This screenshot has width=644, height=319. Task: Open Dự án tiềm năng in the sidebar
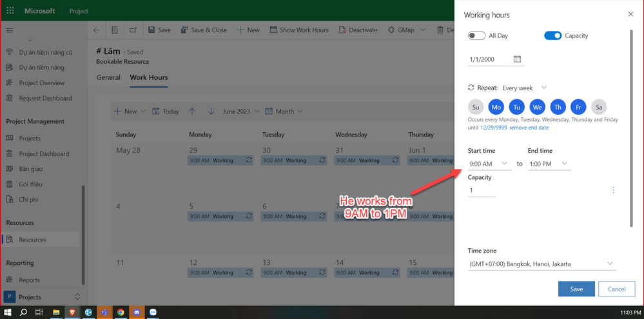point(40,67)
